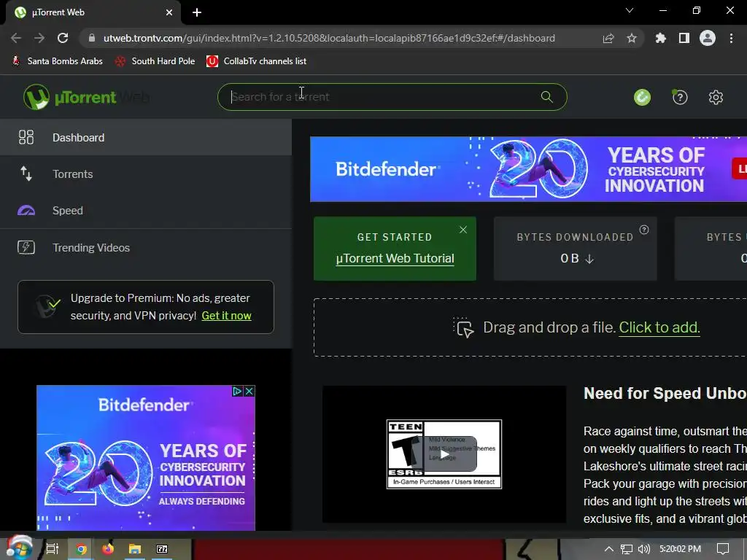Open Santa Bombs Arabs bookmark
This screenshot has height=560, width=747.
coord(57,61)
